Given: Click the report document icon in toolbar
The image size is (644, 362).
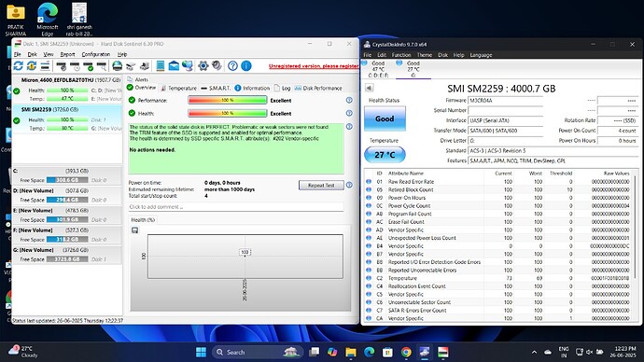Looking at the screenshot, I should click(161, 65).
